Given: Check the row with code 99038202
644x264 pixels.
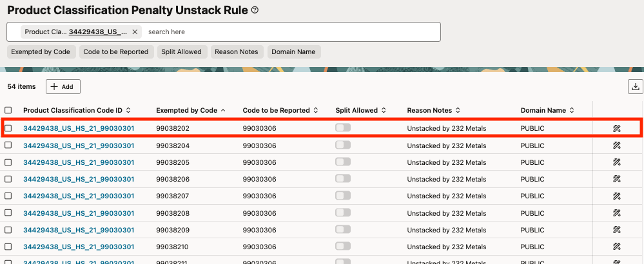Looking at the screenshot, I should pos(8,128).
